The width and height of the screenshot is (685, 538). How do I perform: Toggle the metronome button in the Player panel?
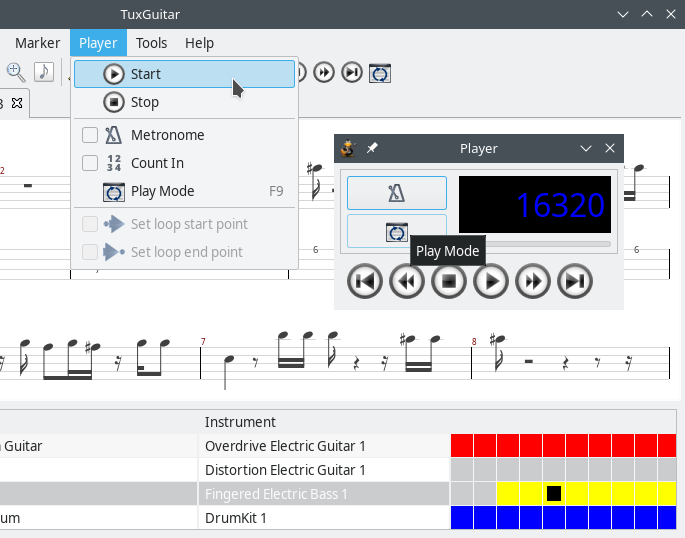(396, 193)
